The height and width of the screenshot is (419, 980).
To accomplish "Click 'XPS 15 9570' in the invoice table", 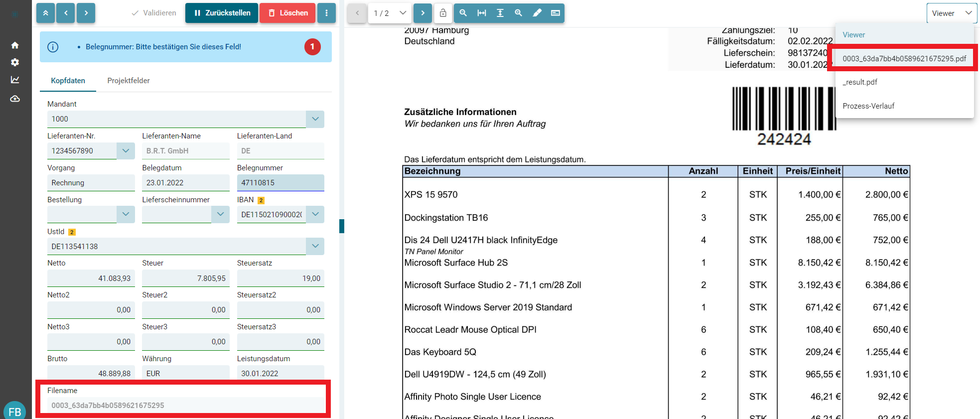I will pyautogui.click(x=431, y=195).
